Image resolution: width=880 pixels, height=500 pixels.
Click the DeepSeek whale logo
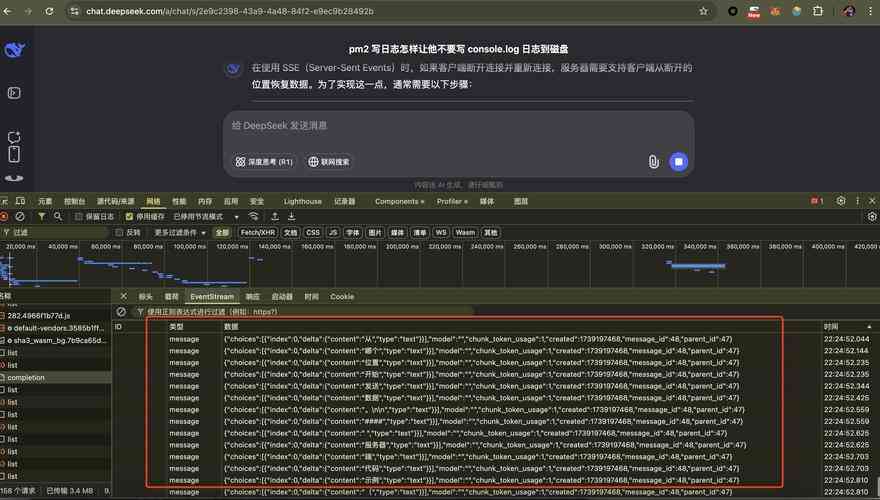coord(15,51)
